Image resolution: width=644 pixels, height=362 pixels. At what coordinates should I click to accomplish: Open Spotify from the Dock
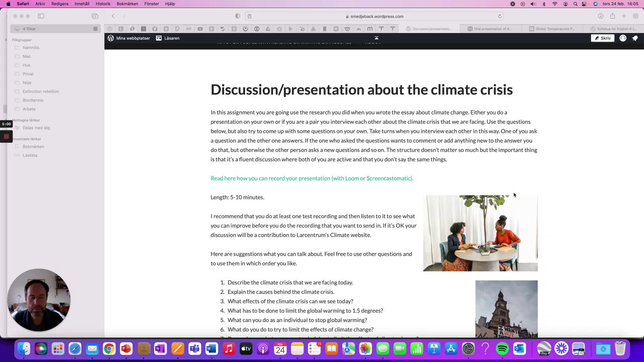tap(502, 348)
